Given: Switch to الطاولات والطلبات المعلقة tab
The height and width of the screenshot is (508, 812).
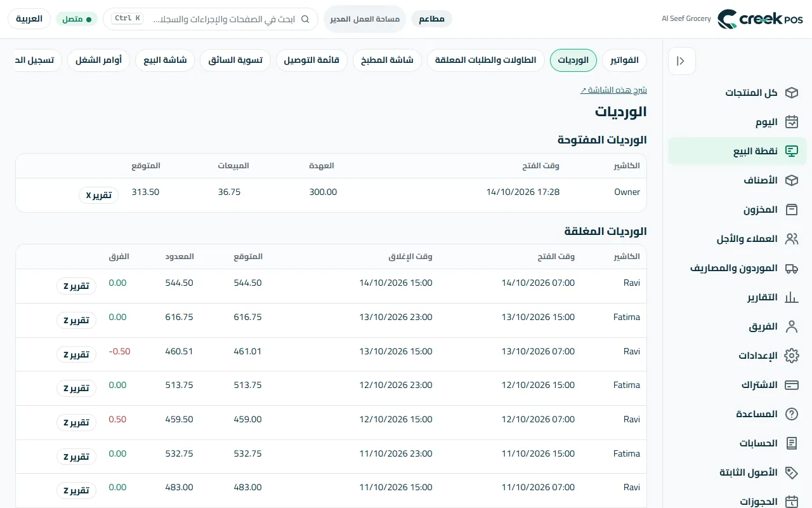Looking at the screenshot, I should click(486, 60).
